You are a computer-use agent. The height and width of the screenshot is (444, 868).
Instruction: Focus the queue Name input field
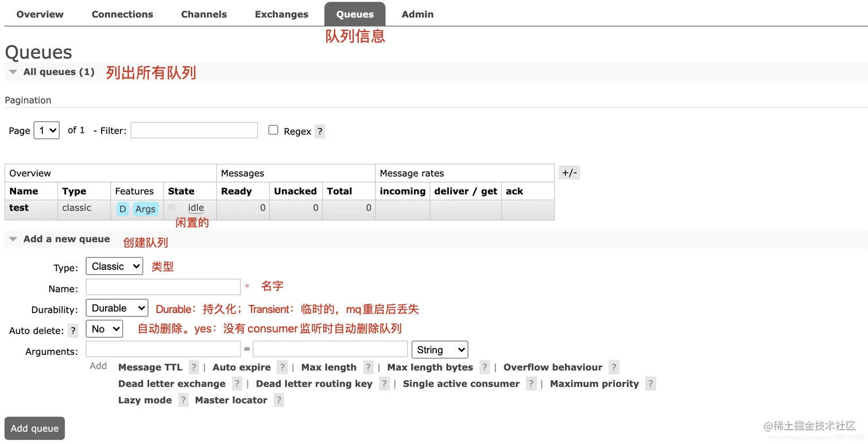point(163,287)
